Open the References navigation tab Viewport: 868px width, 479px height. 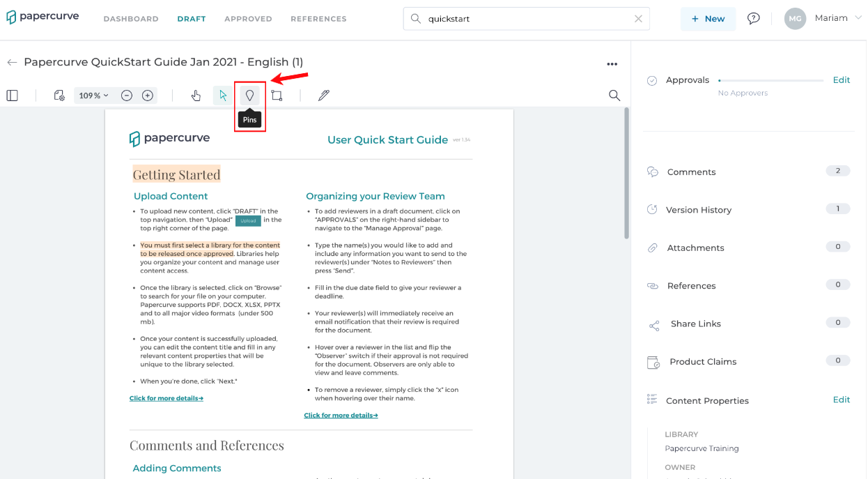[318, 19]
